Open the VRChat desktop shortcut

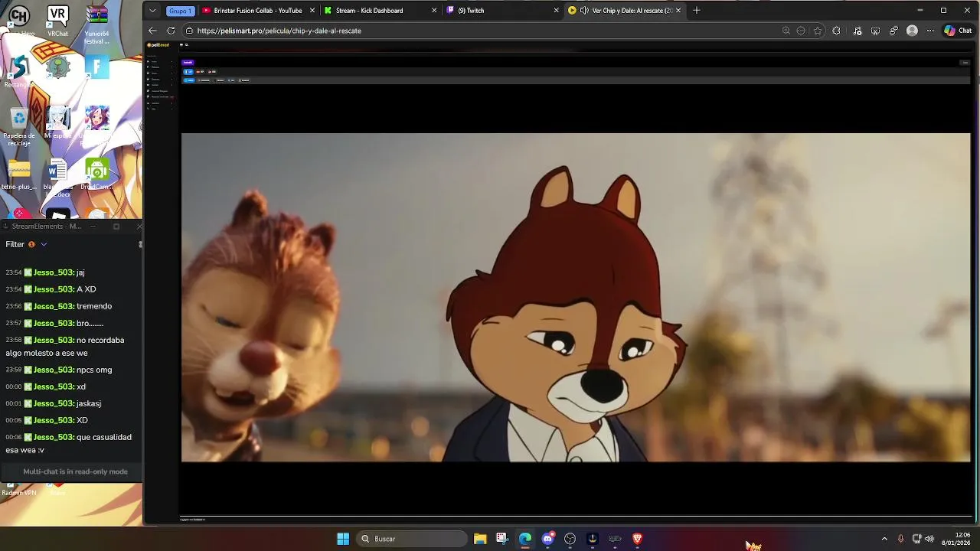pyautogui.click(x=57, y=21)
